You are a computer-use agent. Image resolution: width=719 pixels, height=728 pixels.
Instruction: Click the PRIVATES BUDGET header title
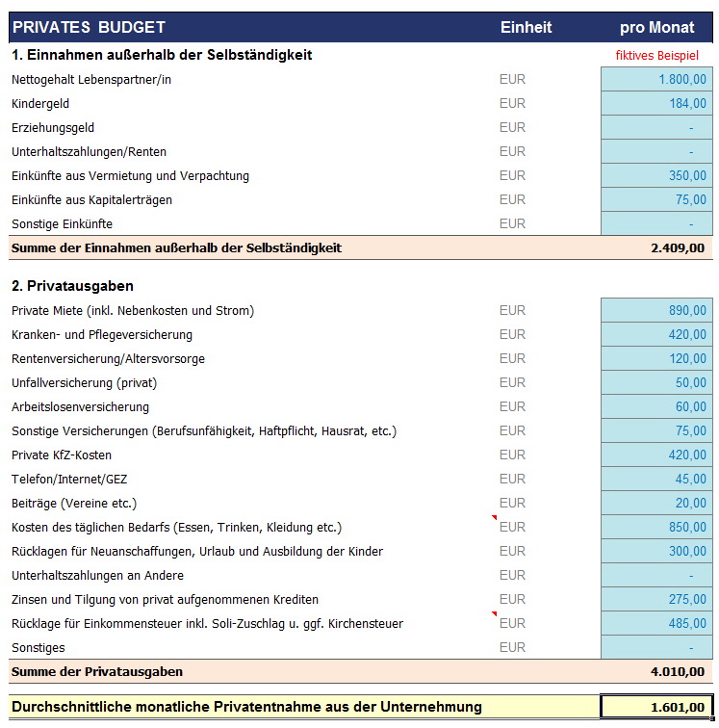[x=89, y=27]
